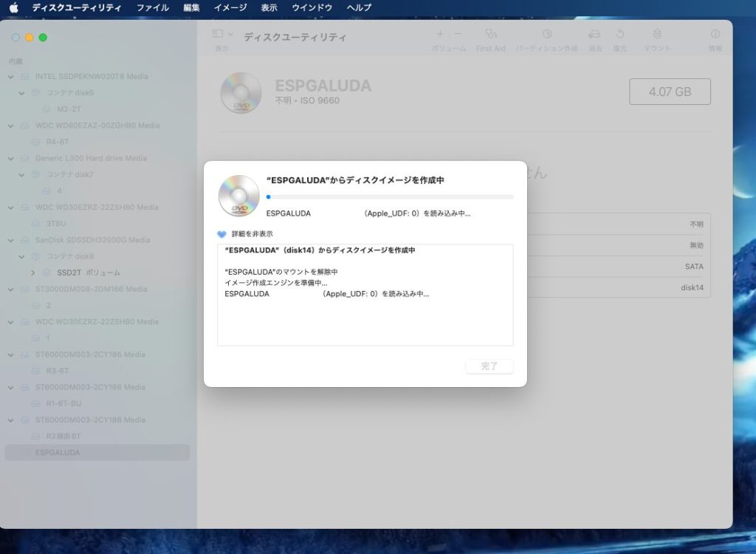This screenshot has height=554, width=756.
Task: Hide details with 詳細を非表示 toggle
Action: pyautogui.click(x=222, y=234)
